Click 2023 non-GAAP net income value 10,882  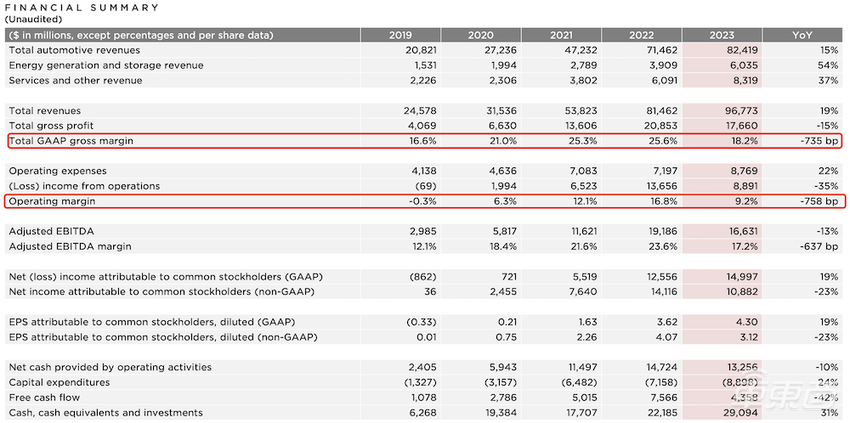(x=742, y=292)
